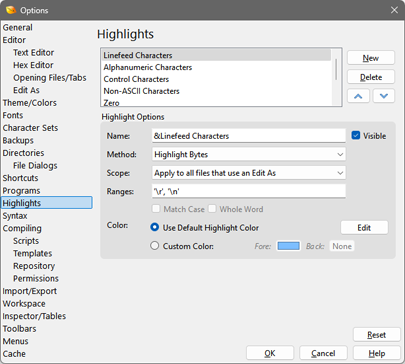
Task: Move highlight down with the down arrow
Action: point(384,96)
